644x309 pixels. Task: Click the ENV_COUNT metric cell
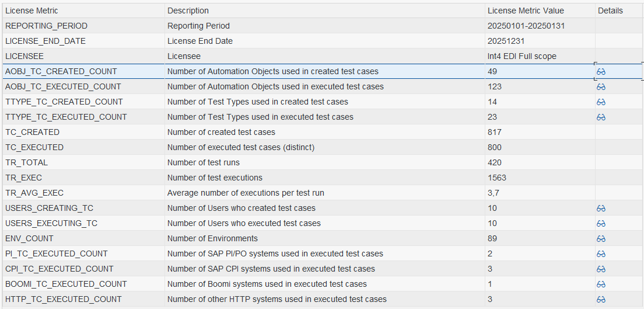(x=84, y=239)
